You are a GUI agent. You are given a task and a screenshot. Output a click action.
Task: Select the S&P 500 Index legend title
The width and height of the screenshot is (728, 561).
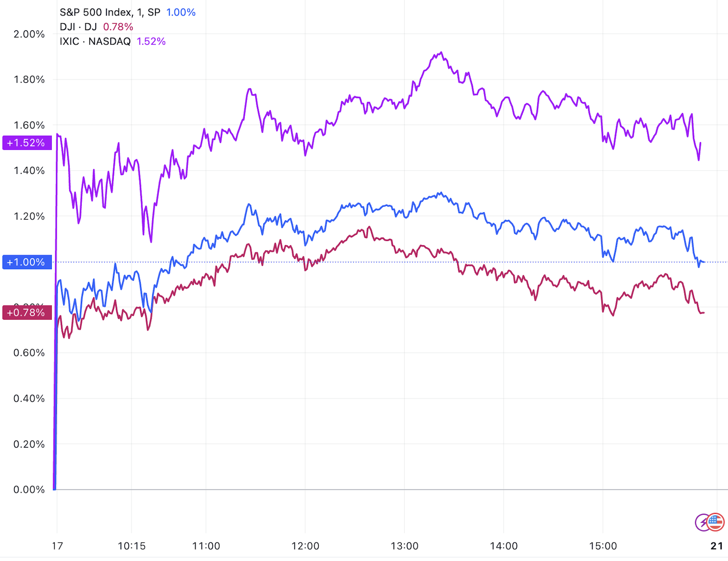pyautogui.click(x=110, y=12)
